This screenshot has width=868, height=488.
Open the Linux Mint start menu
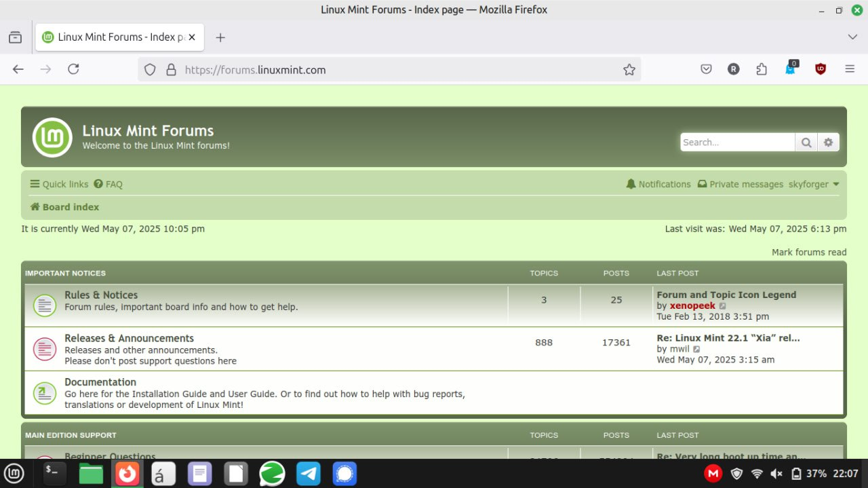pyautogui.click(x=14, y=473)
